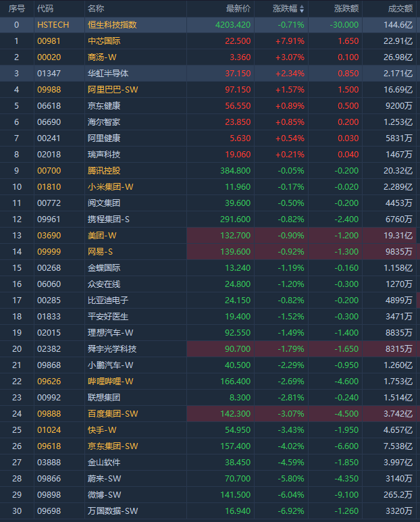Image resolution: width=420 pixels, height=522 pixels.
Task: Select 美团-W row
Action: click(210, 236)
